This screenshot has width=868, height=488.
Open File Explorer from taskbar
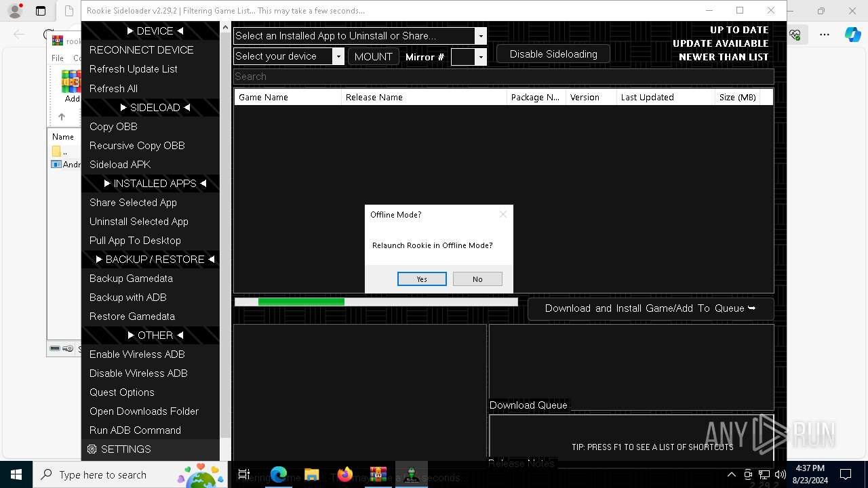(311, 474)
